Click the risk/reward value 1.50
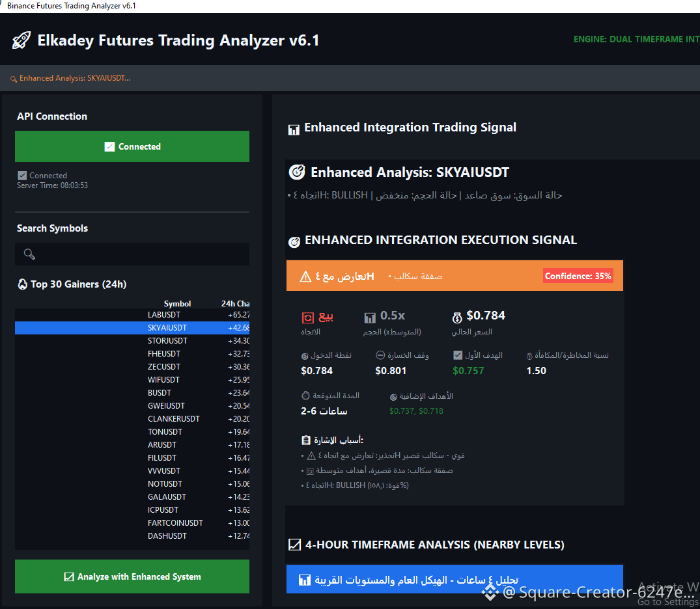Screen dimensions: 700x609 coord(536,371)
